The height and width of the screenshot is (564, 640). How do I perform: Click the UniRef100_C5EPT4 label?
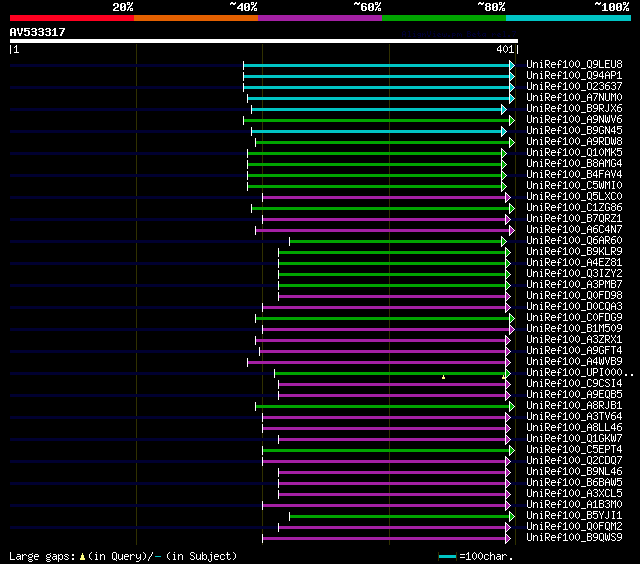tap(574, 450)
